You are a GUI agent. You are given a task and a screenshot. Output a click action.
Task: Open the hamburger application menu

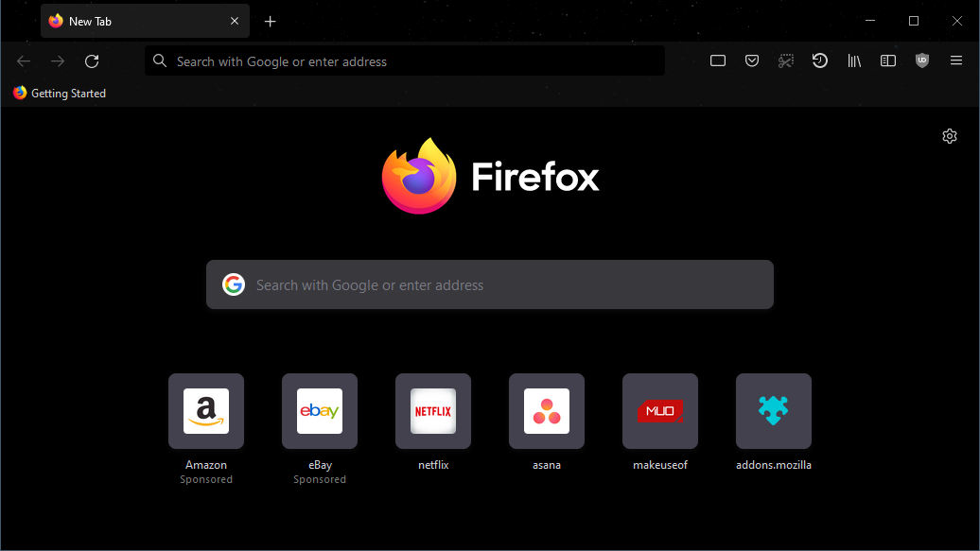(x=956, y=61)
